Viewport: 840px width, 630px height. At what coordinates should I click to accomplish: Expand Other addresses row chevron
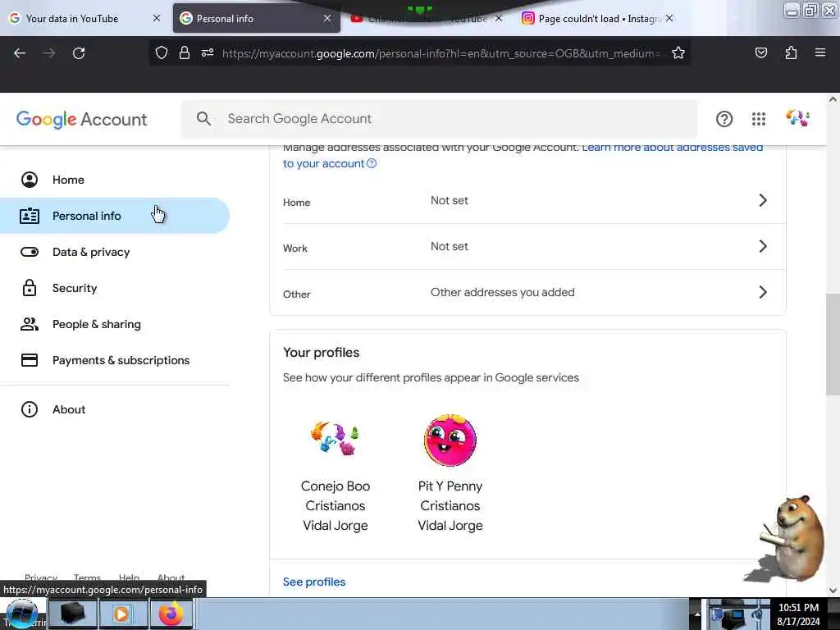pos(763,292)
